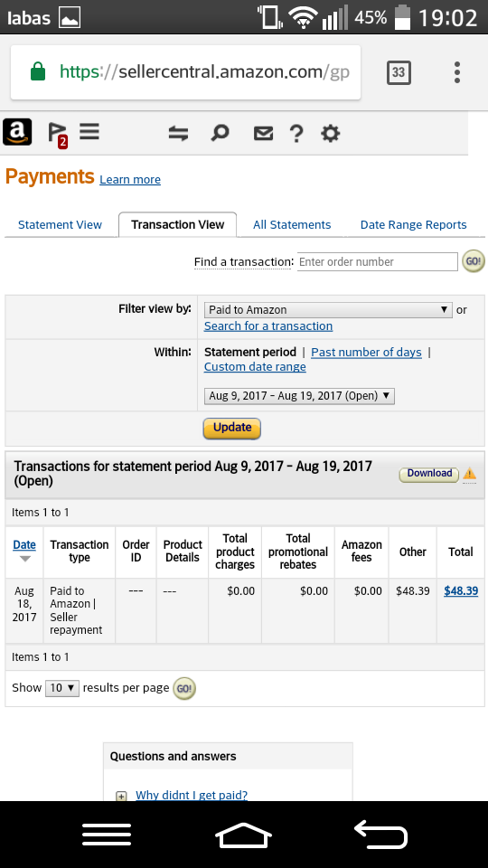Image resolution: width=488 pixels, height=868 pixels.
Task: Open the $48.39 total link
Action: [x=461, y=590]
